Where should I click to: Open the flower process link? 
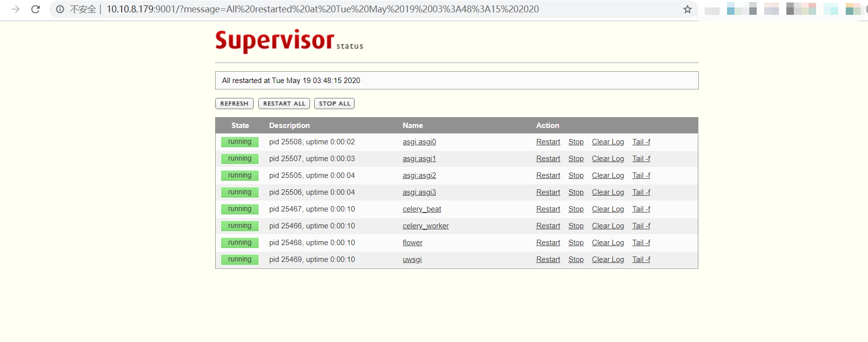click(412, 243)
